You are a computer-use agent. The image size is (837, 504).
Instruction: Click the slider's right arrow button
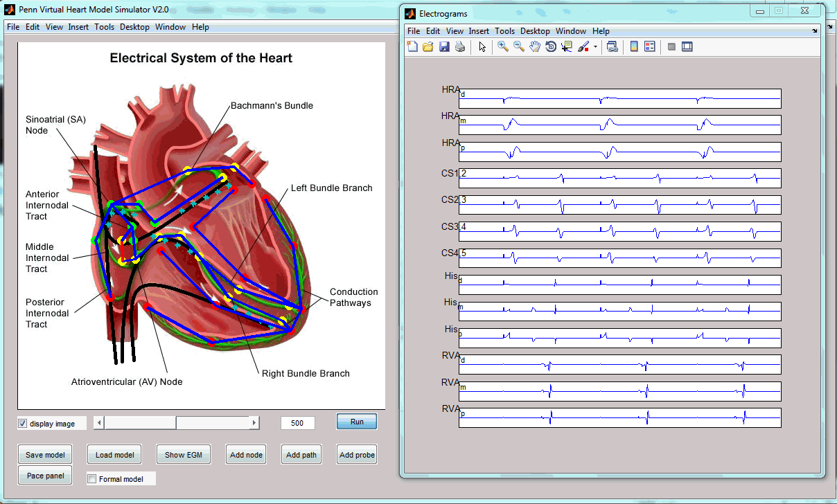click(x=254, y=423)
